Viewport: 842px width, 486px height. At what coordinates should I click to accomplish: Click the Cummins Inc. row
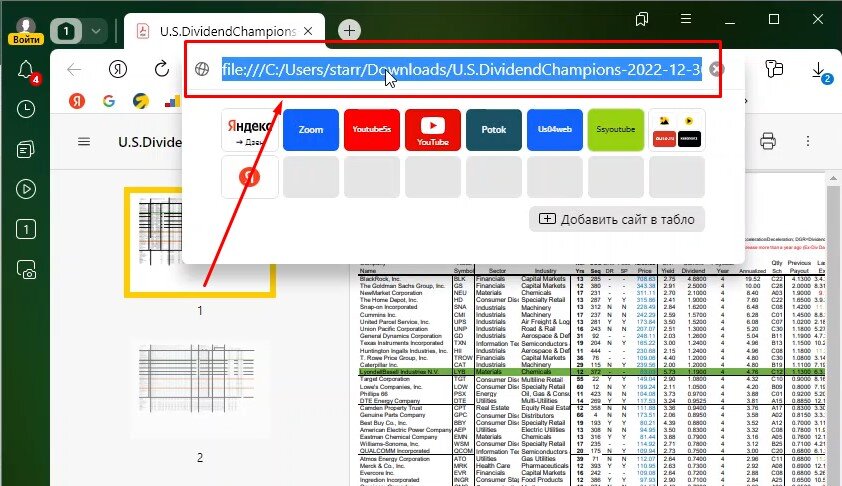(x=591, y=315)
